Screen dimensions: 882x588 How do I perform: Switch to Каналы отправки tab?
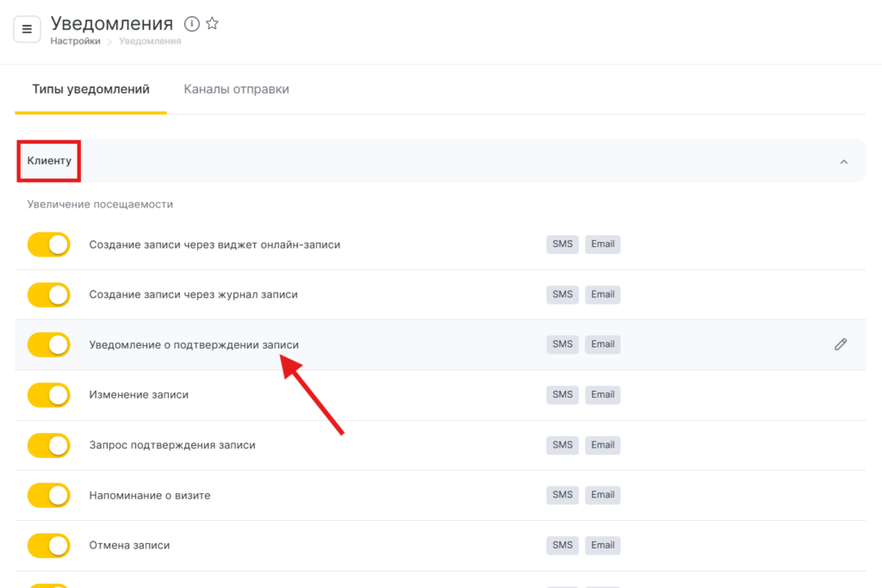(x=236, y=90)
